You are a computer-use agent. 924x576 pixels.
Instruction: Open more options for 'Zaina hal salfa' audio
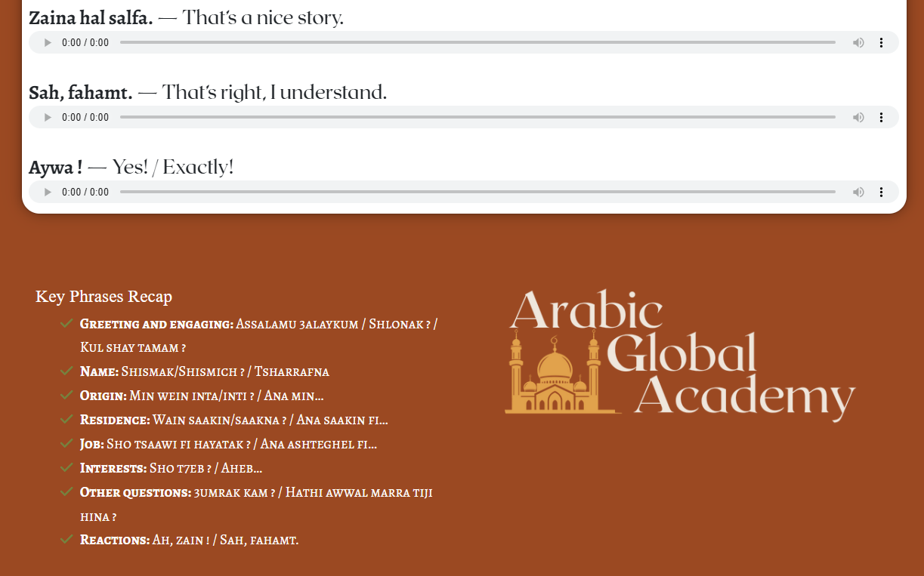(881, 43)
